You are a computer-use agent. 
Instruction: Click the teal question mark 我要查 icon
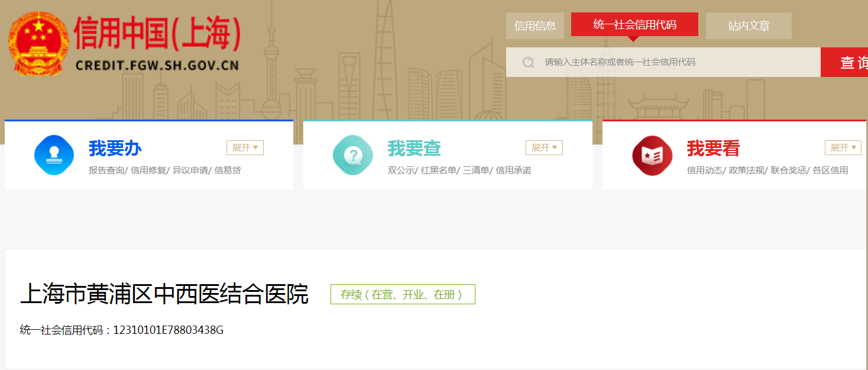tap(353, 156)
